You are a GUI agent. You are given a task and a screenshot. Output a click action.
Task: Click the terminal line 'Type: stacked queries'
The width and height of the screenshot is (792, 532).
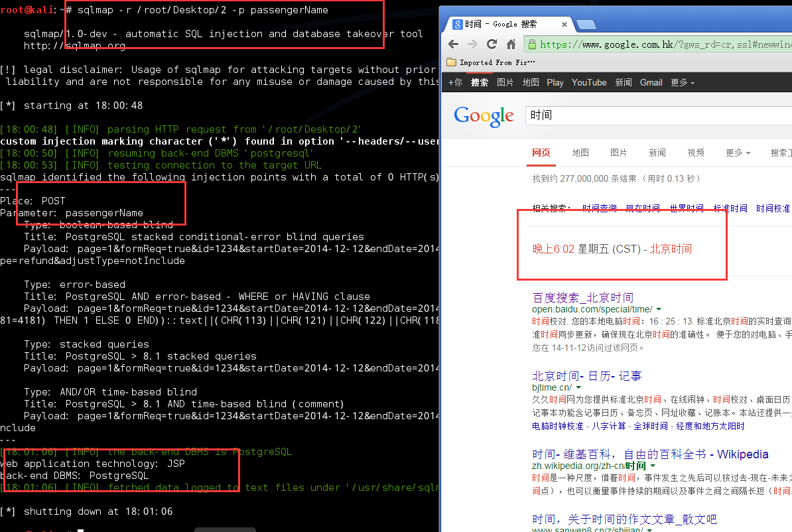coord(86,344)
